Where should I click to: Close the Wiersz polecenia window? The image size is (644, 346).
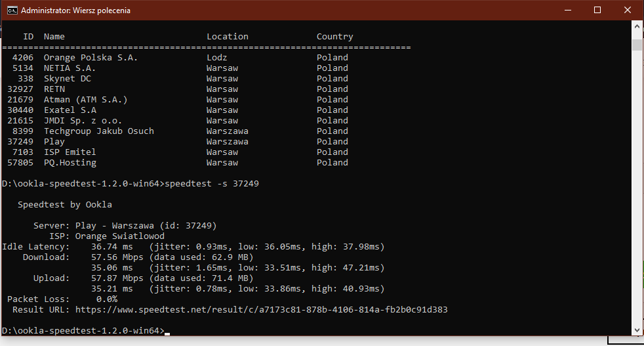coord(628,11)
